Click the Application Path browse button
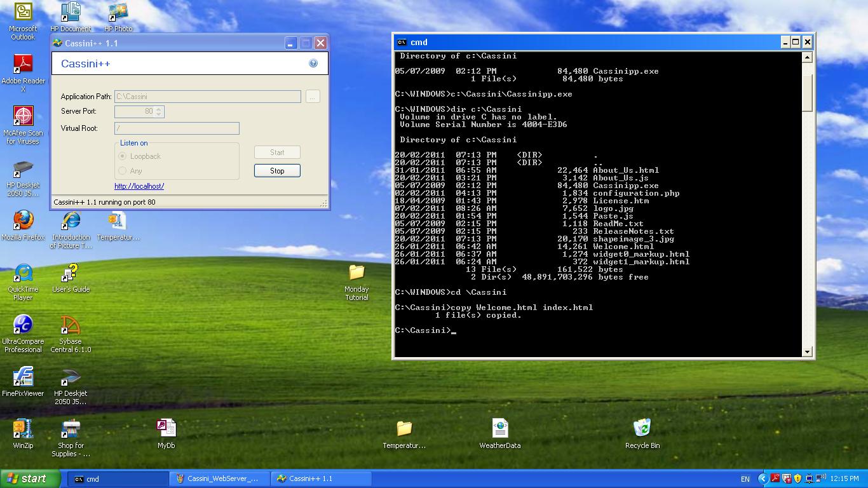Viewport: 868px width, 488px height. [312, 97]
